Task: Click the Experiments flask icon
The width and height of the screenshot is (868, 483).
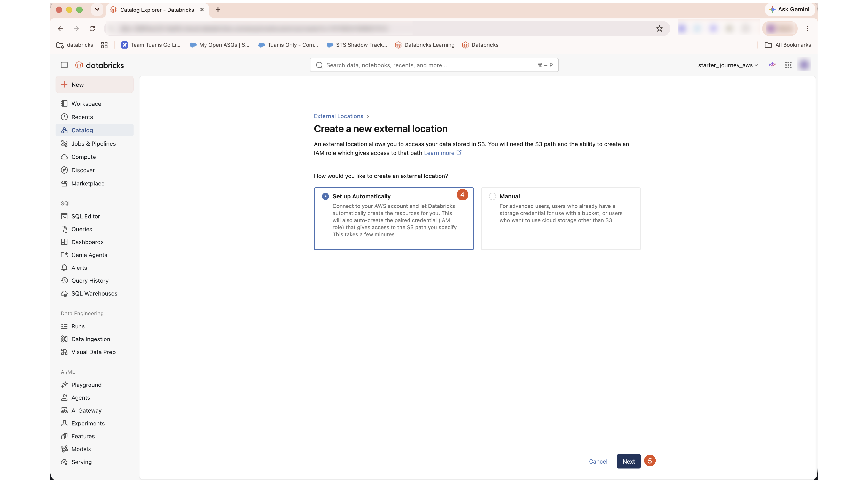Action: [x=64, y=423]
